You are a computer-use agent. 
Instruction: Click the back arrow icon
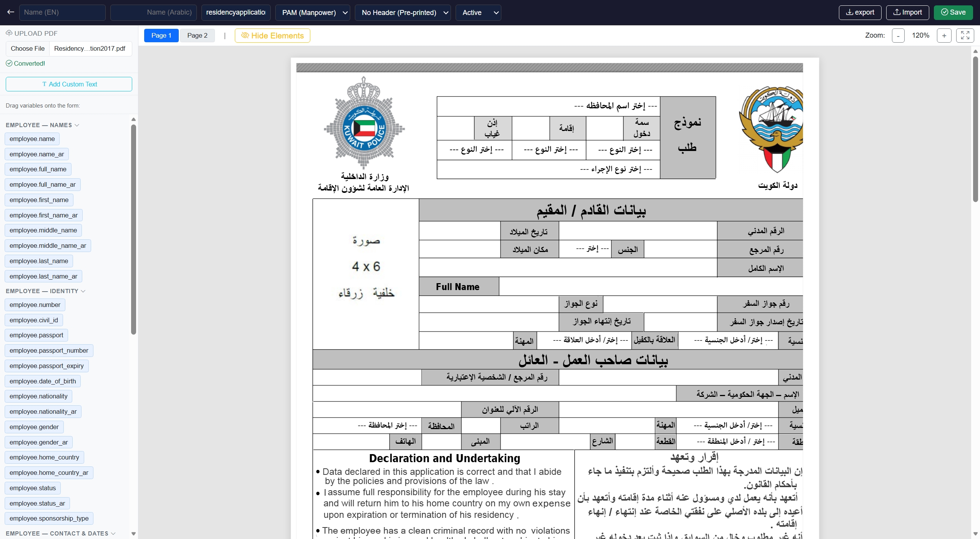11,12
